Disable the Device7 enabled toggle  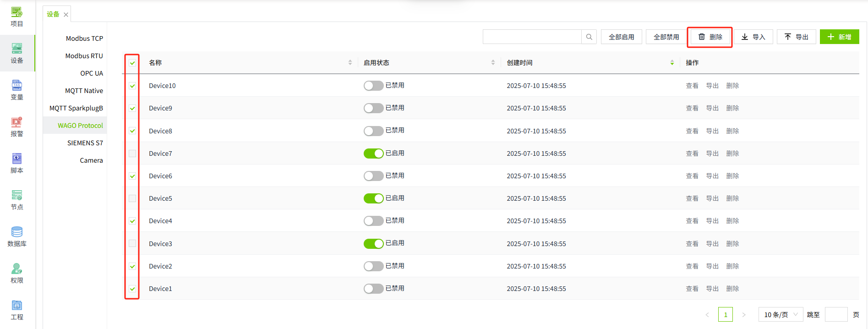tap(373, 154)
